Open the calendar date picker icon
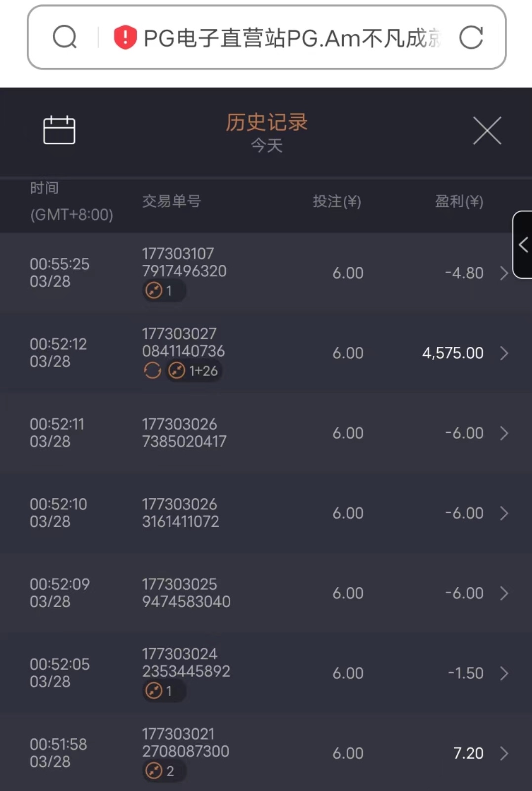Screen dimensions: 532x791 pyautogui.click(x=59, y=130)
